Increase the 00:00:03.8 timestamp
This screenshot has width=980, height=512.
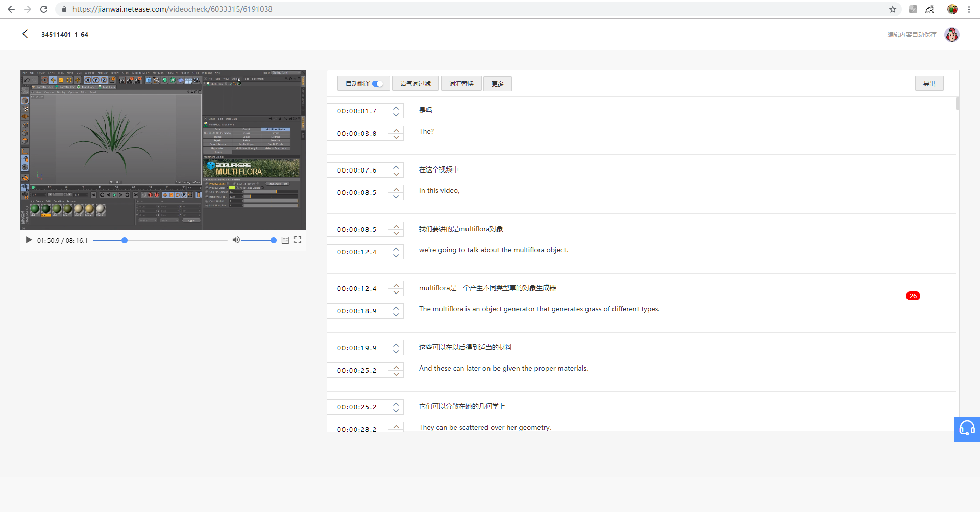coord(396,130)
